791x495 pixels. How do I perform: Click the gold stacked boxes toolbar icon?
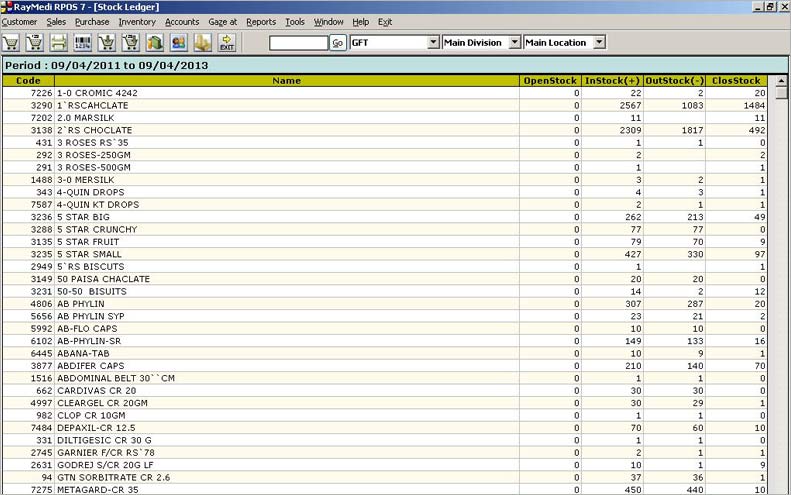[203, 42]
